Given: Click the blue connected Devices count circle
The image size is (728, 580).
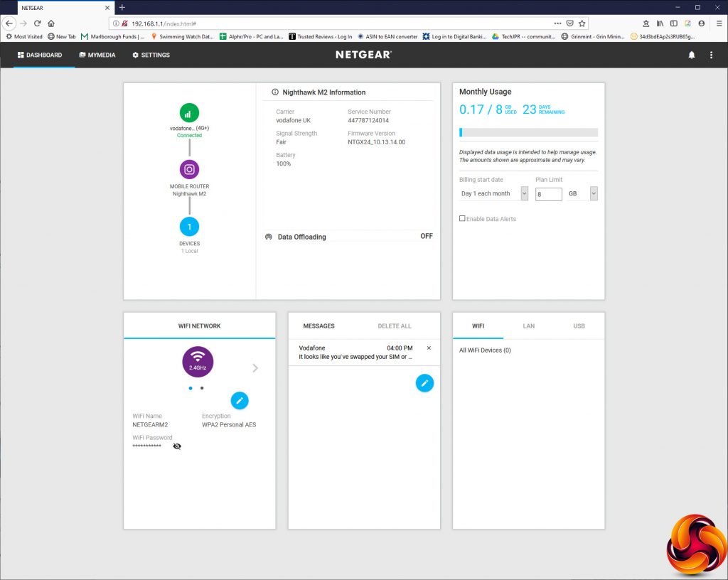Looking at the screenshot, I should 189,227.
